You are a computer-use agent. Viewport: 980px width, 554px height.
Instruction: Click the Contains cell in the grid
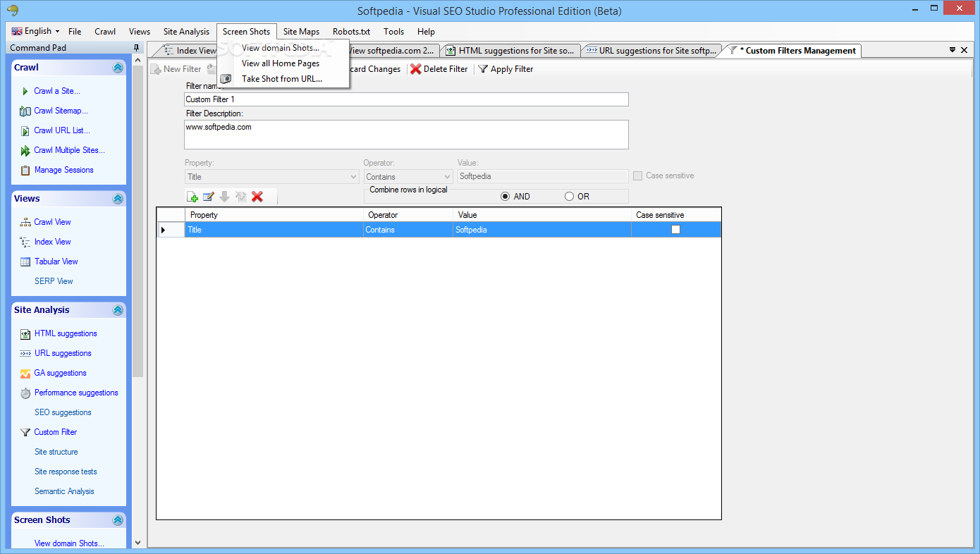coord(408,230)
